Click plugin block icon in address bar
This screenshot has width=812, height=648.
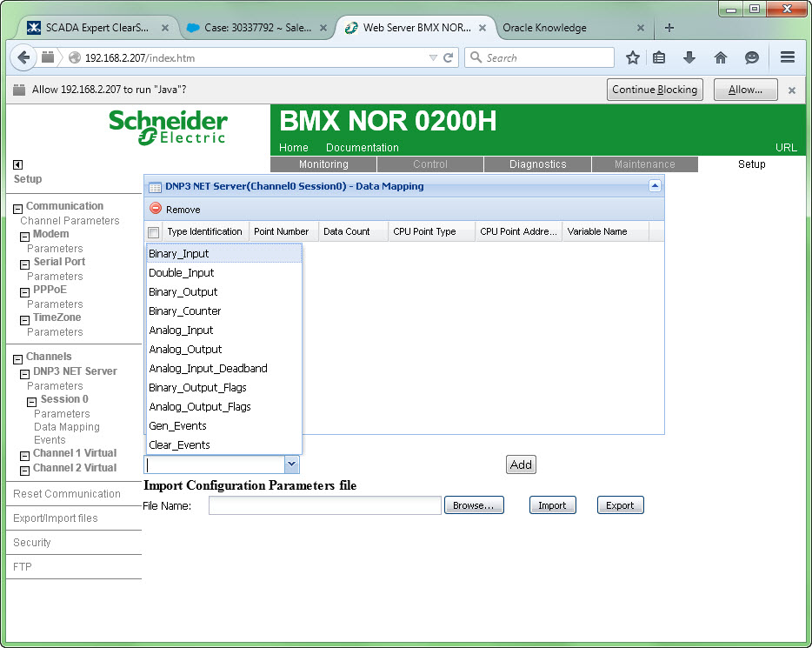pyautogui.click(x=48, y=57)
